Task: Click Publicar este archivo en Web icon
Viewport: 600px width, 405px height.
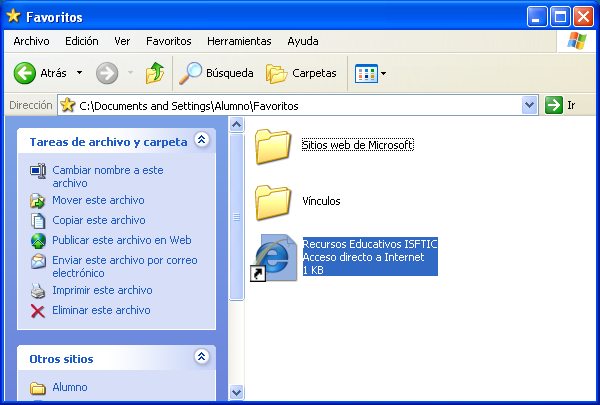Action: 38,241
